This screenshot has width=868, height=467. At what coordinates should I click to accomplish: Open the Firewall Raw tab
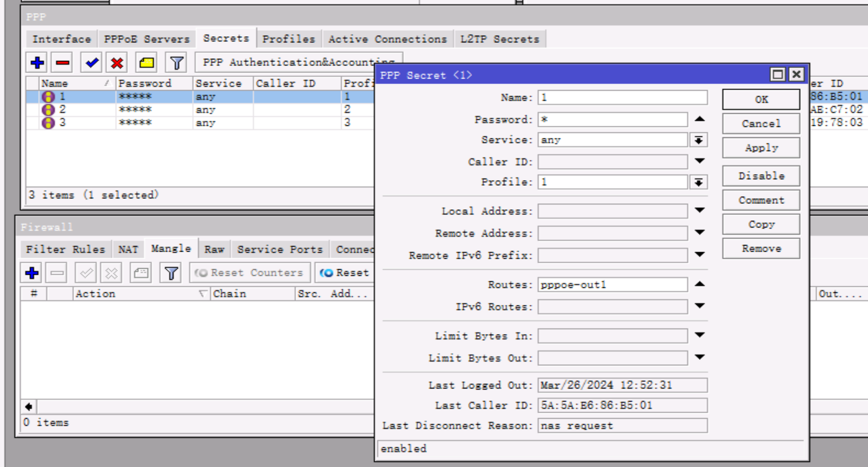coord(214,249)
